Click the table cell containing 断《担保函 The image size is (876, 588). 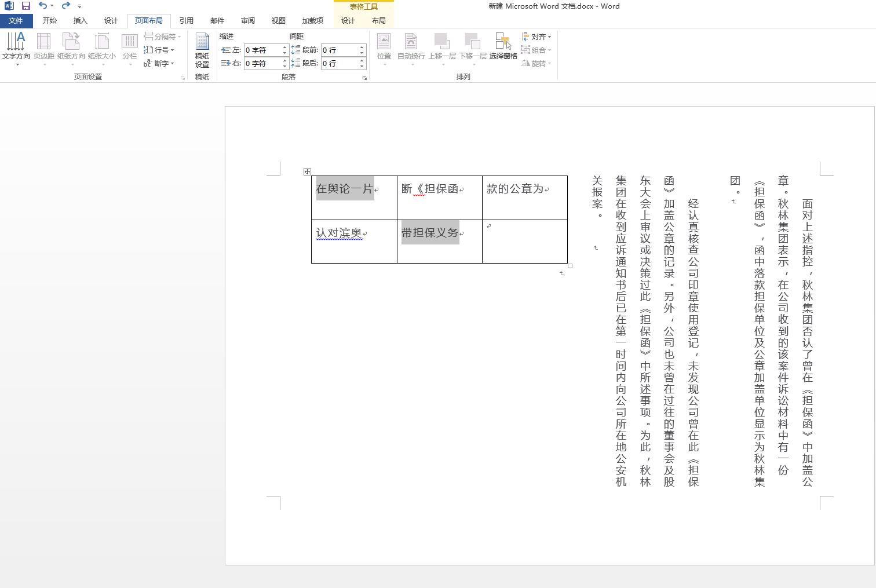tap(440, 198)
